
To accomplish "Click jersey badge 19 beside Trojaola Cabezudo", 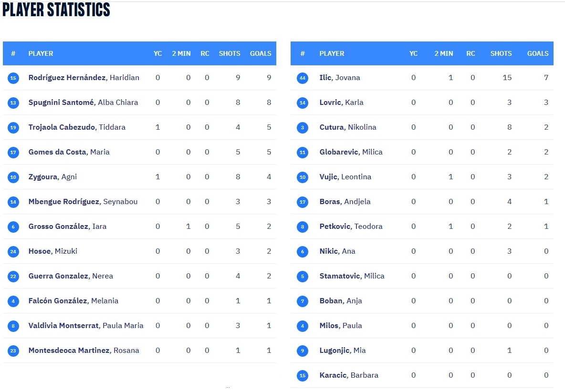I will 13,127.
